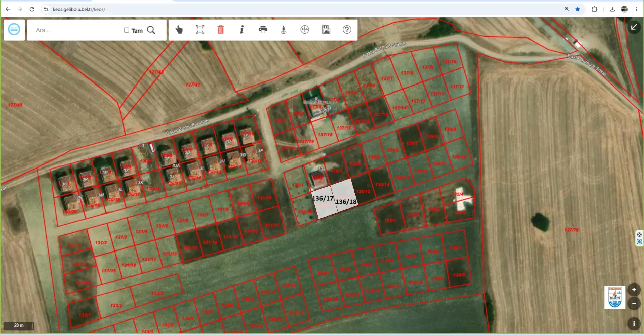Image resolution: width=644 pixels, height=335 pixels.
Task: Open the browser profile avatar
Action: (x=624, y=9)
